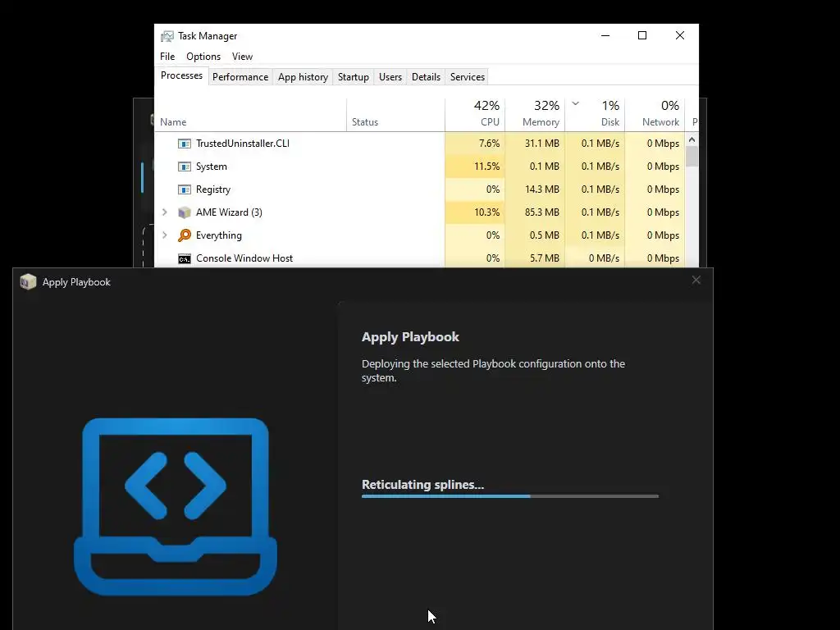
Task: Click the 0.5 MB memory value for Everything
Action: coord(545,235)
